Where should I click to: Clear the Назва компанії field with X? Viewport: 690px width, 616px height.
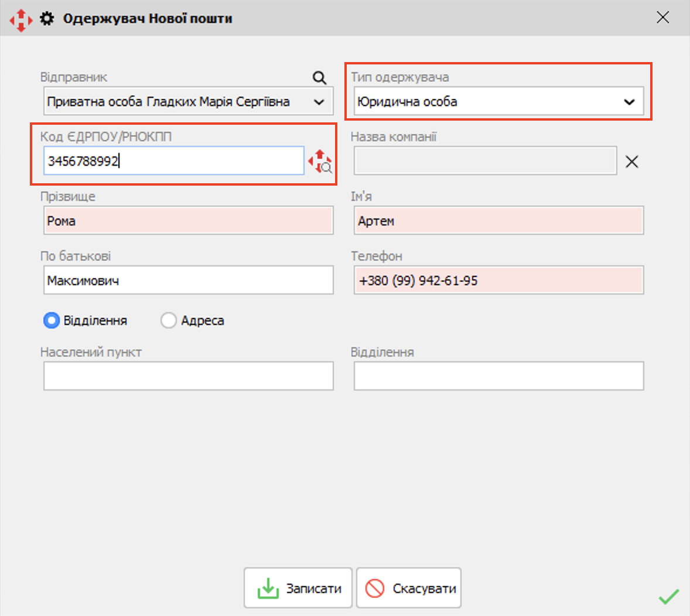click(x=631, y=162)
